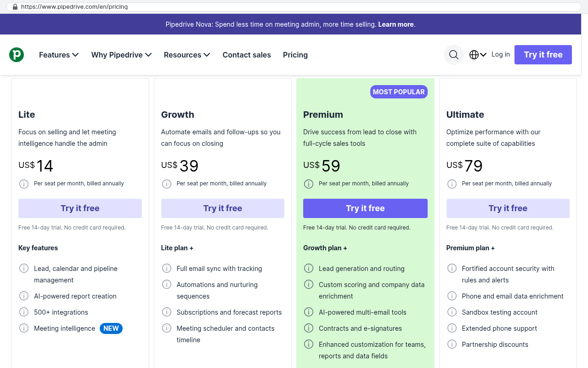Info icon for Sandbox testing account

[452, 312]
